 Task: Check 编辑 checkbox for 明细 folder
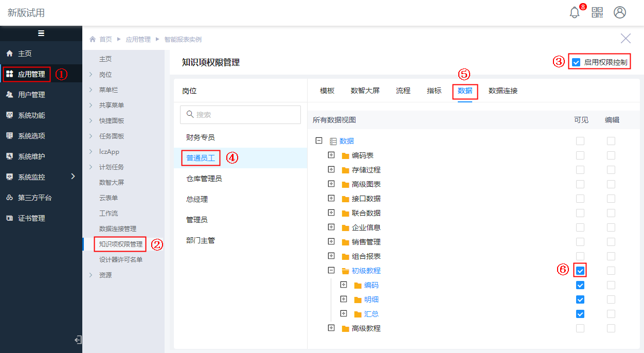[611, 299]
